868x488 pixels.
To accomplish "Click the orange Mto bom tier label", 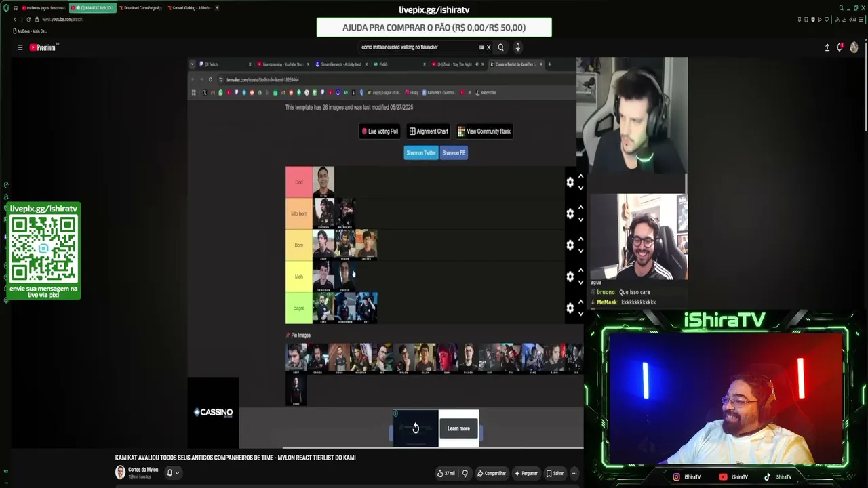I will pyautogui.click(x=299, y=213).
